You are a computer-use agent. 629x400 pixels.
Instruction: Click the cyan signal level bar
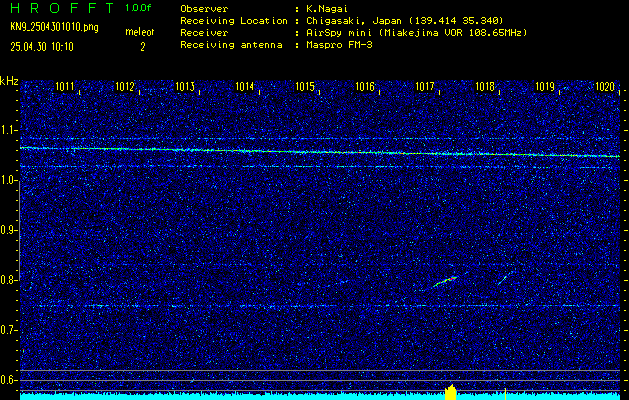tap(320, 396)
